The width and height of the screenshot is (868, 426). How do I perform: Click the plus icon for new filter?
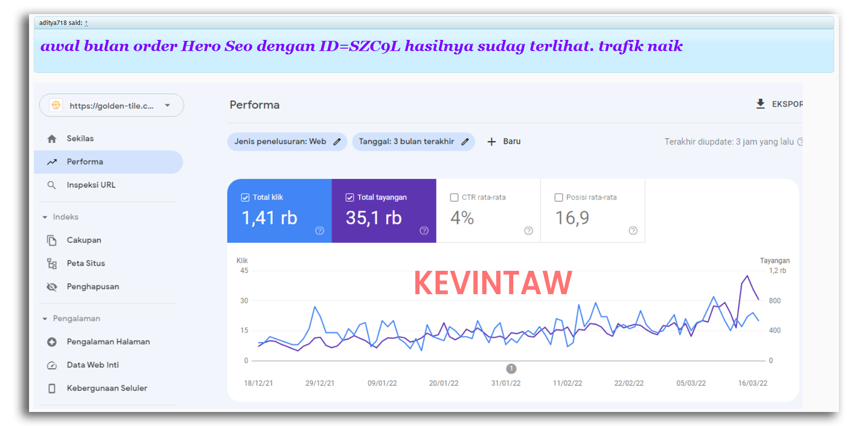[492, 142]
